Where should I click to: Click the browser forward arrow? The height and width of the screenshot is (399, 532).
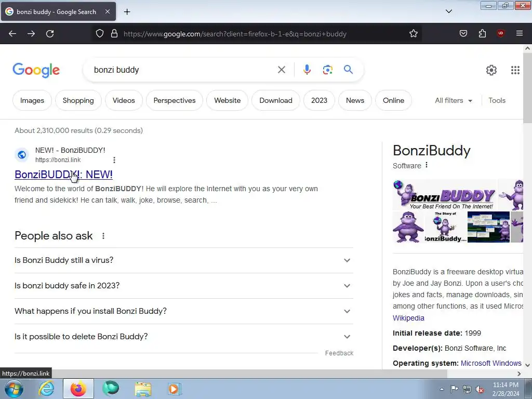click(31, 34)
